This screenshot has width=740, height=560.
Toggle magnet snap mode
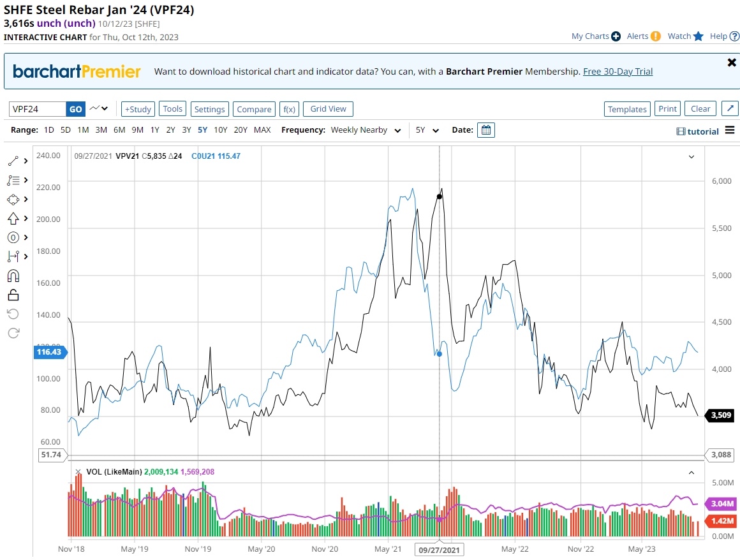click(x=13, y=276)
